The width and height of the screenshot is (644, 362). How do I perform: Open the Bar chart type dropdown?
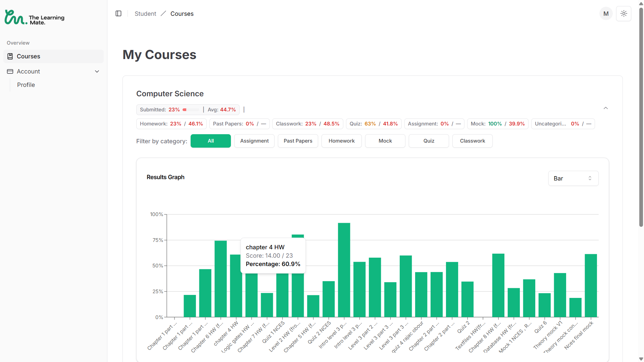click(x=573, y=178)
